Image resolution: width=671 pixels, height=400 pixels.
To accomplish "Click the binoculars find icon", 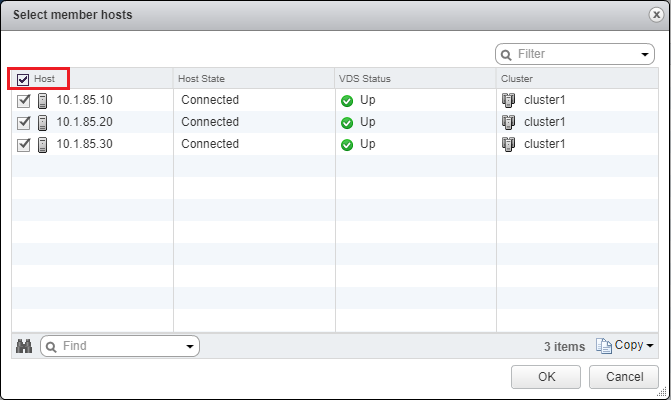I will [24, 346].
